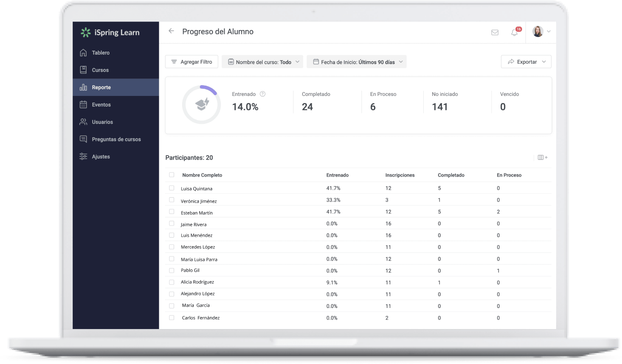Check the row for Pablo Gil

(x=171, y=270)
